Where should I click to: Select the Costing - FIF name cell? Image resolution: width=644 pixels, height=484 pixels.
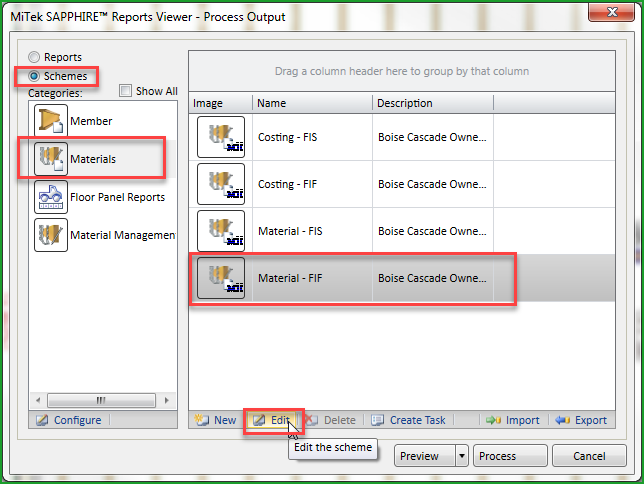312,184
